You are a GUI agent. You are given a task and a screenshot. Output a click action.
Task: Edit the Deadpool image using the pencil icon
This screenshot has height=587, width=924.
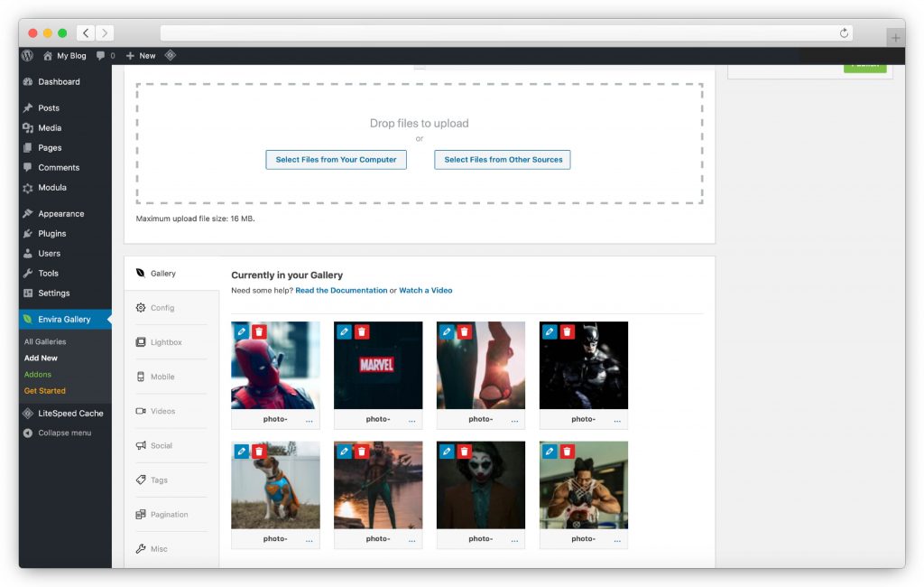[x=242, y=331]
